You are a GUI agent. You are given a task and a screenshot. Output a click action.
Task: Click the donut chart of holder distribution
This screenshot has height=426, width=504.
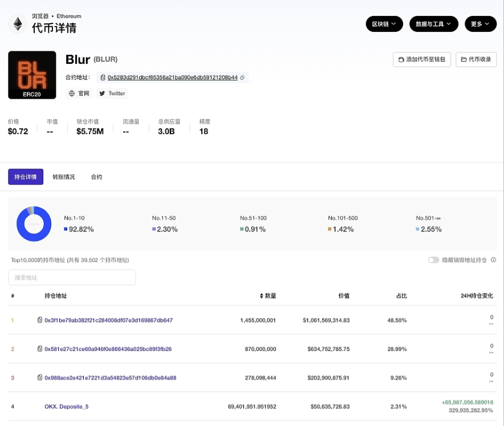coord(34,224)
